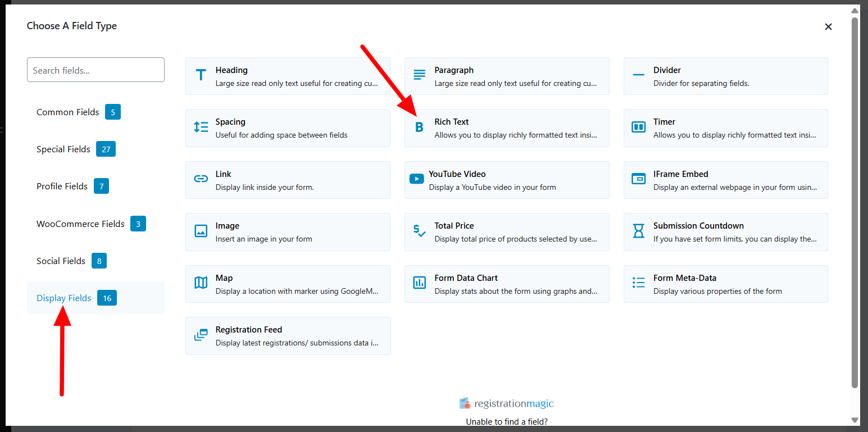Add the Registration Feed field
The image size is (868, 432).
click(288, 336)
